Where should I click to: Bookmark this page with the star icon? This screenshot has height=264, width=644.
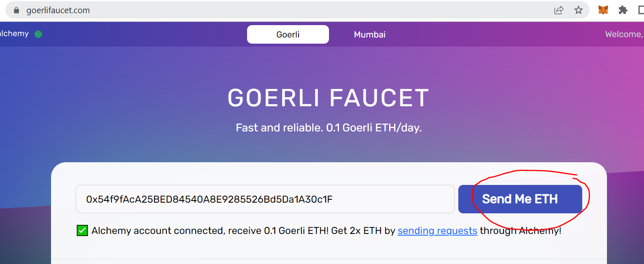(579, 10)
